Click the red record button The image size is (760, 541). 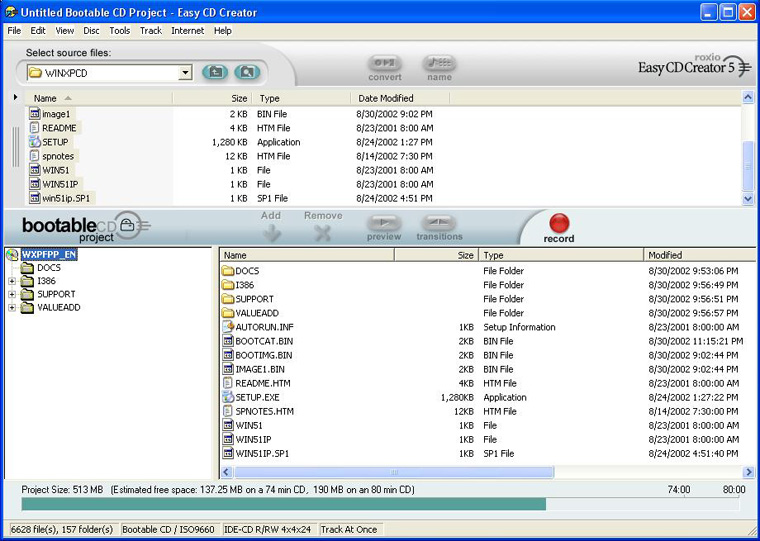559,223
